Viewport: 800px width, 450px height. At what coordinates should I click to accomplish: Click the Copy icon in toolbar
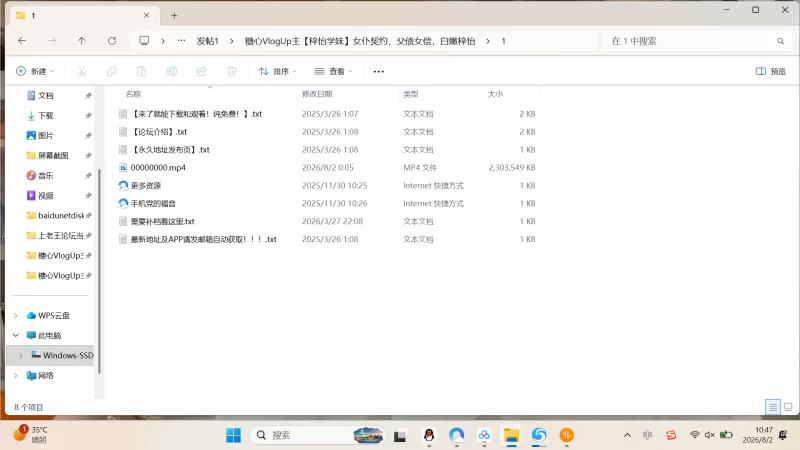coord(111,71)
